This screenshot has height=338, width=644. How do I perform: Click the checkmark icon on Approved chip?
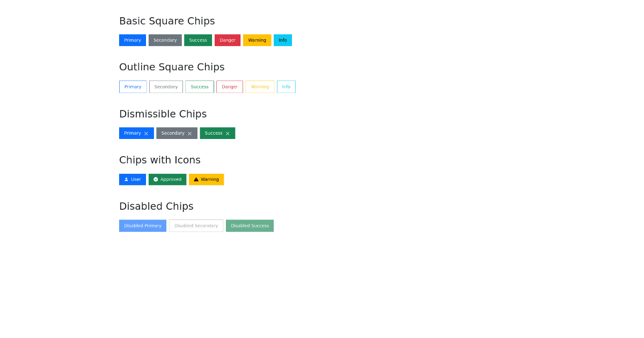pos(156,180)
